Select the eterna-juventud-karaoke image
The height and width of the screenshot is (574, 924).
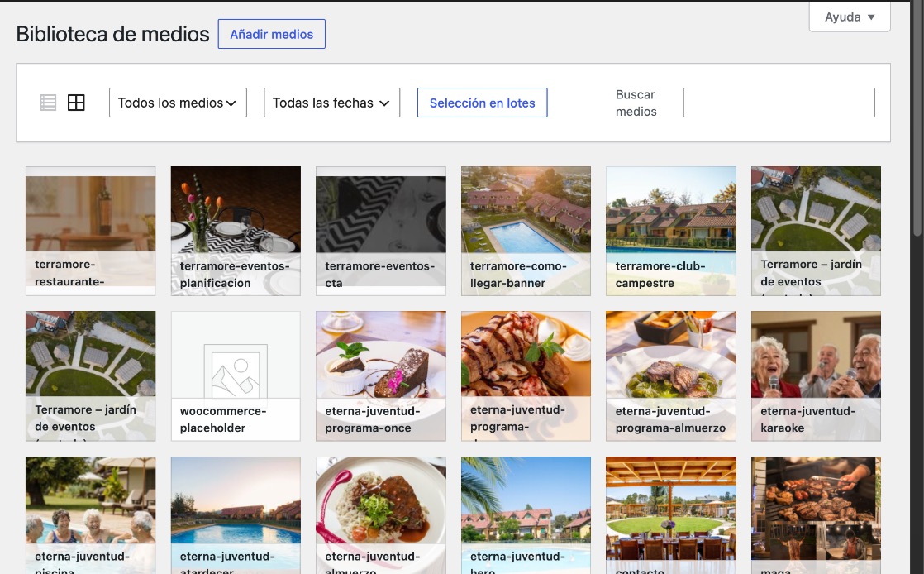[x=817, y=376]
